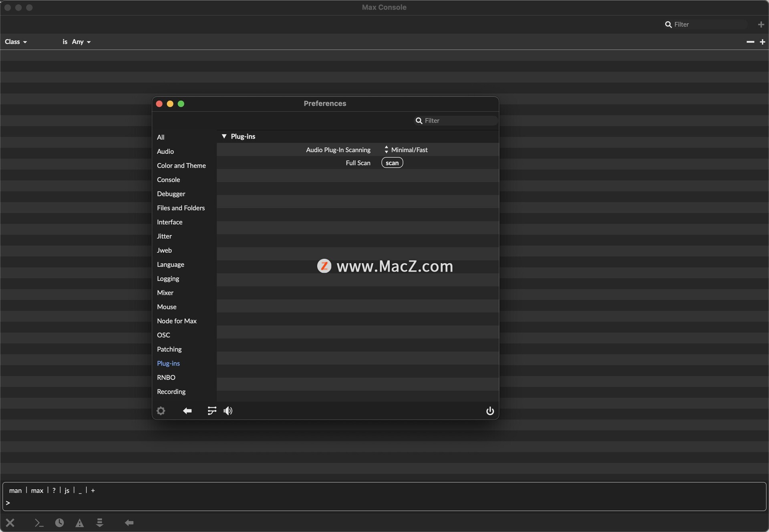
Task: Click the speaker audio icon in Preferences
Action: coord(228,411)
